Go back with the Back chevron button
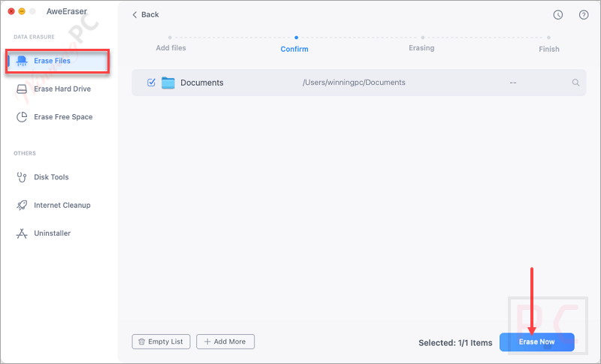 coord(145,14)
